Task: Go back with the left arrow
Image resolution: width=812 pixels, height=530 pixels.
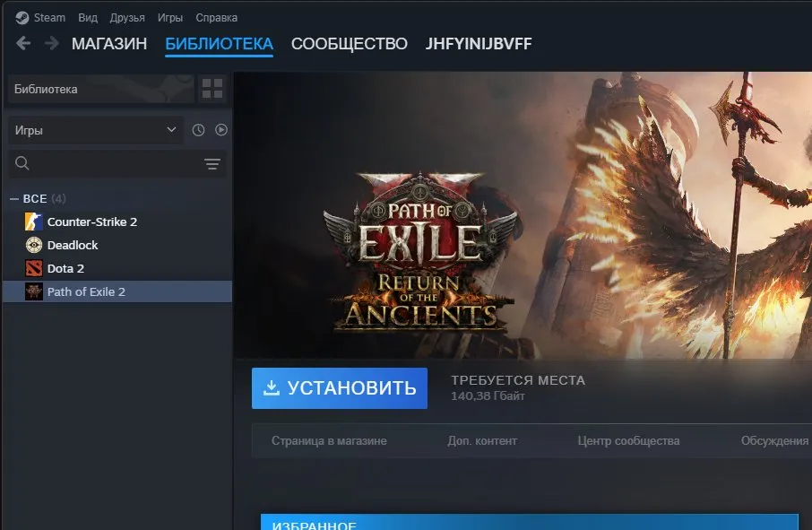Action: [23, 43]
